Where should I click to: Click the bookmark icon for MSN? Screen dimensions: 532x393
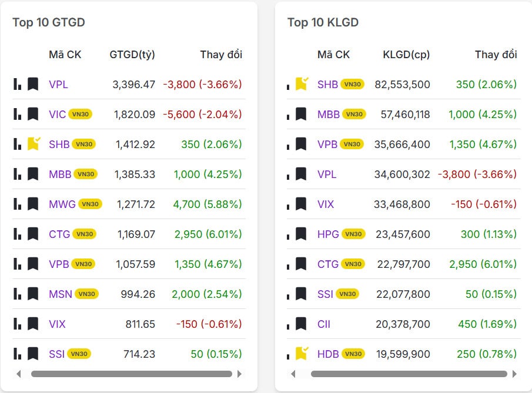pyautogui.click(x=32, y=294)
